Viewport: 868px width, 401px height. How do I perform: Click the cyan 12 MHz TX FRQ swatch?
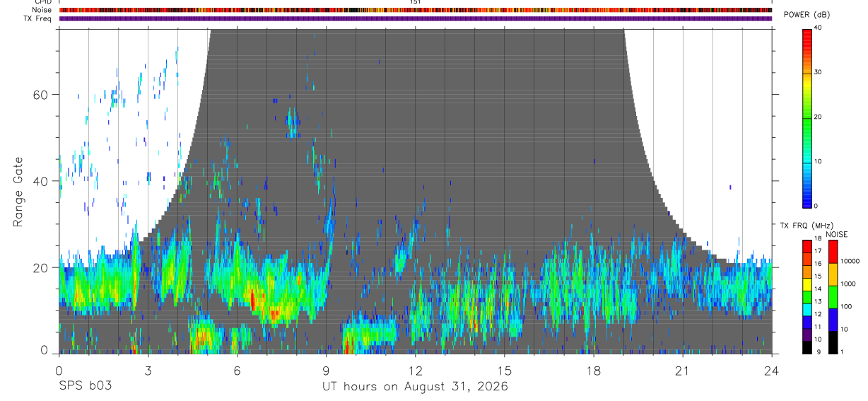click(x=807, y=309)
